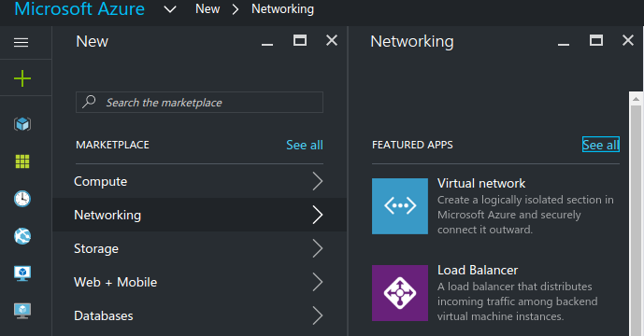Open the Virtual network title
This screenshot has width=644, height=336.
click(x=481, y=183)
